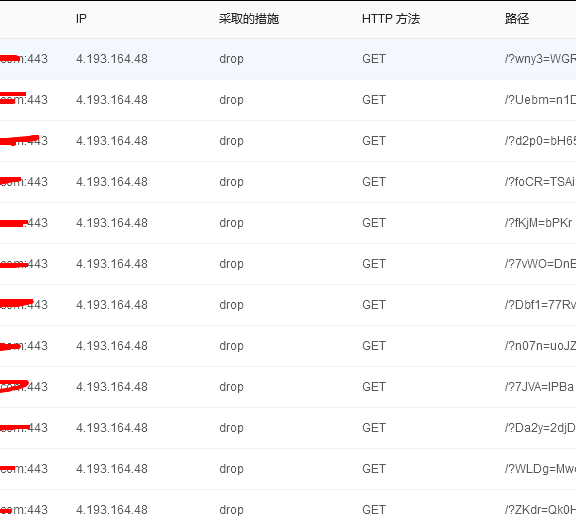
Task: Click the drop action in /?wny3 row
Action: pyautogui.click(x=231, y=59)
